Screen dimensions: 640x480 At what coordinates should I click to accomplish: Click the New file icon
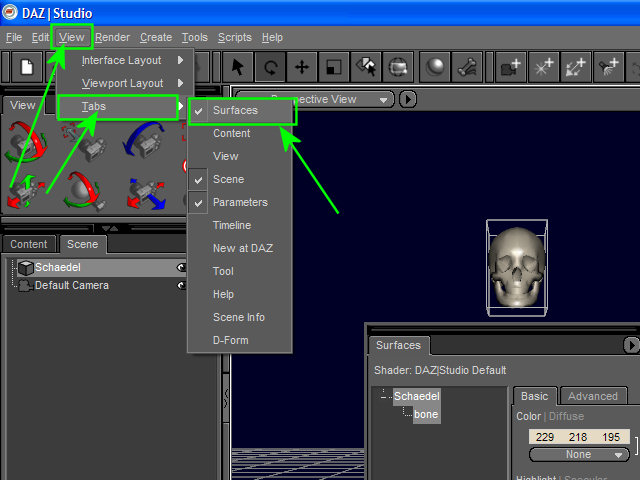point(27,67)
